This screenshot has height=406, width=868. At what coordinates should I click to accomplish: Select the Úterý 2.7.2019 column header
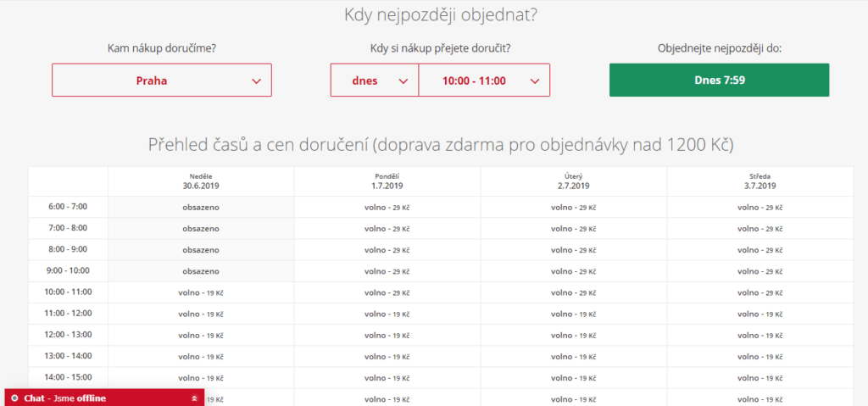click(574, 181)
